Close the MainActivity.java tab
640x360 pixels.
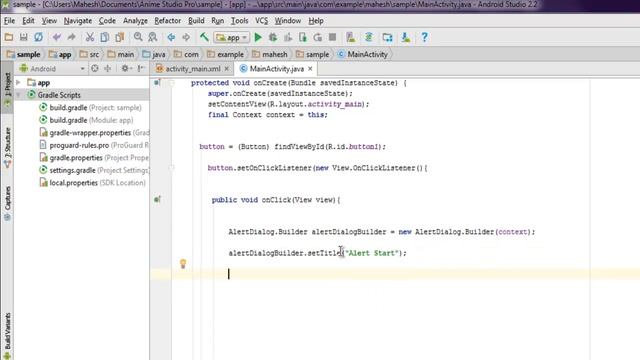tap(310, 69)
